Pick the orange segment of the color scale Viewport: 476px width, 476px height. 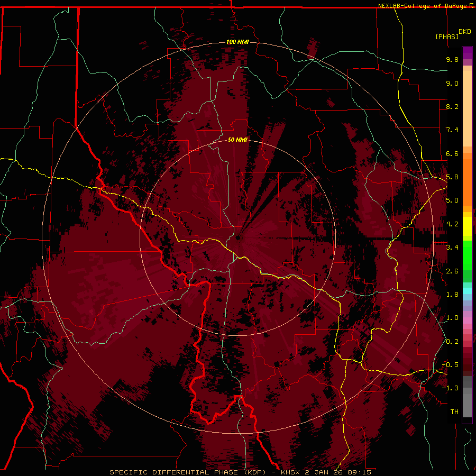[467, 182]
